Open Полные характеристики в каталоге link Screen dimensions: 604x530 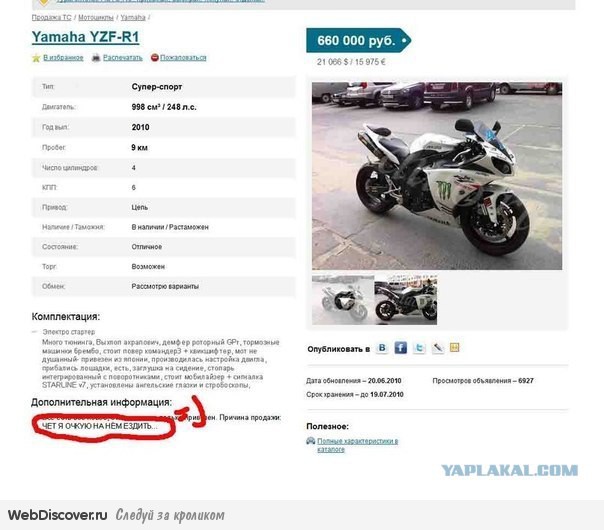click(357, 445)
